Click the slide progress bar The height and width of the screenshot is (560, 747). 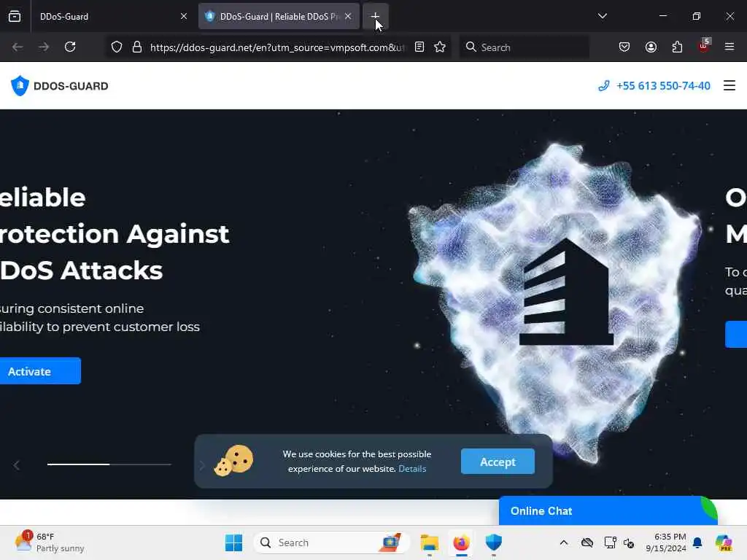click(109, 464)
